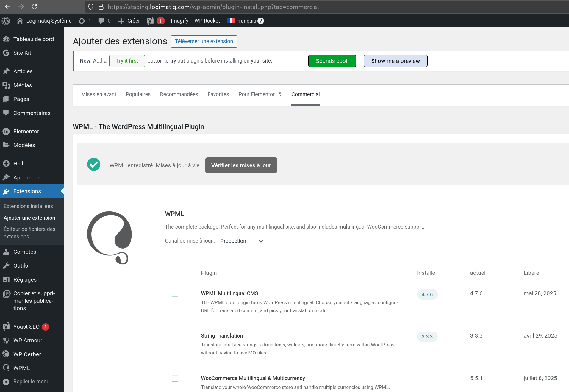This screenshot has width=569, height=392.
Task: Click the green registered checkmark icon
Action: (x=94, y=164)
